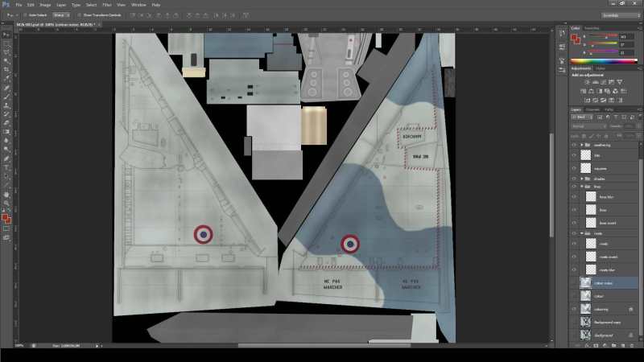This screenshot has height=362, width=644.
Task: Hide the colouring layer
Action: (x=574, y=309)
